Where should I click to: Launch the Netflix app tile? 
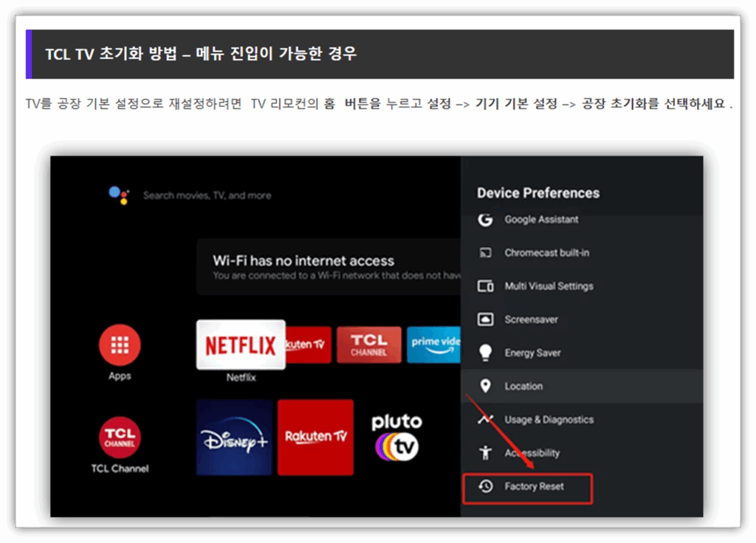[x=241, y=345]
